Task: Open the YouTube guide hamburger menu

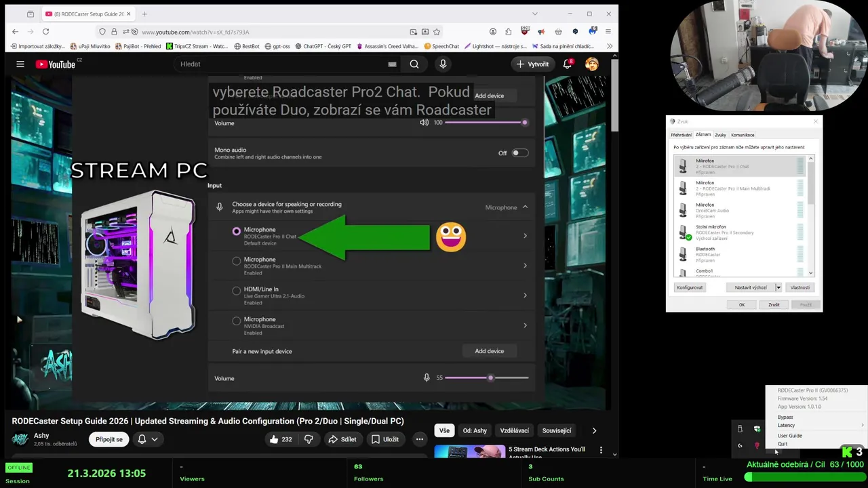Action: click(x=20, y=64)
